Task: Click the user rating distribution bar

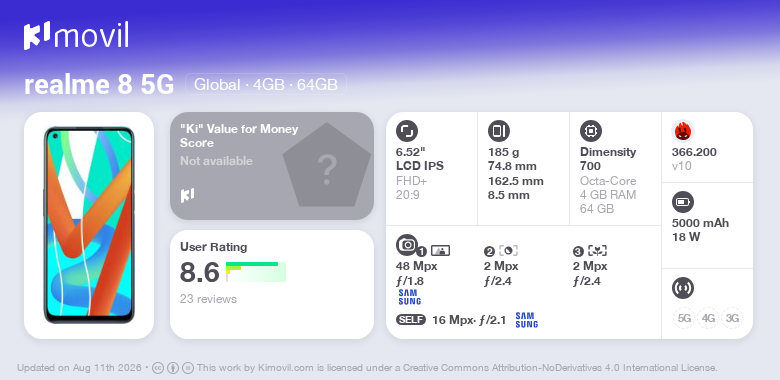Action: click(x=256, y=272)
